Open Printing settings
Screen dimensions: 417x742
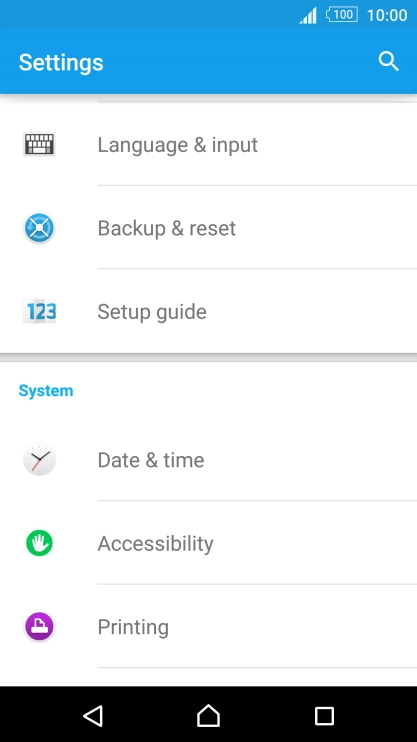click(x=208, y=627)
